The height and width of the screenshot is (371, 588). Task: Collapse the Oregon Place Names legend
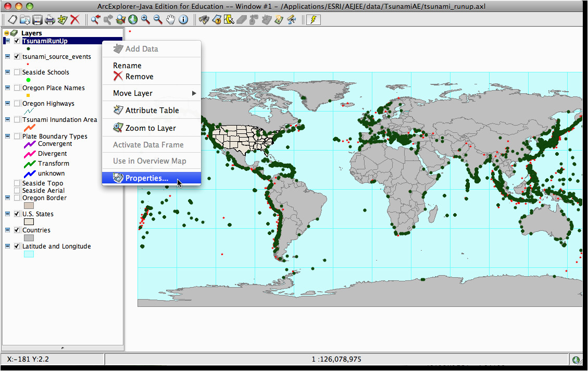[7, 88]
